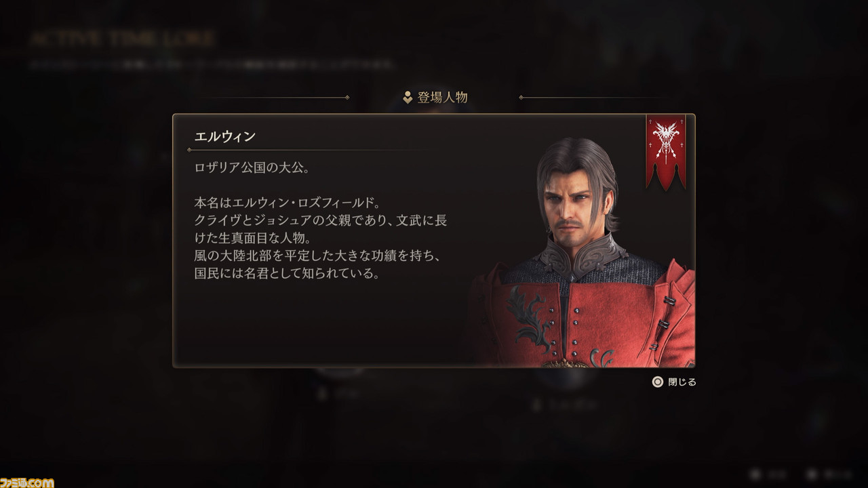
Task: Click the blurred description under ACTIVE TIME LORE
Action: pyautogui.click(x=212, y=65)
